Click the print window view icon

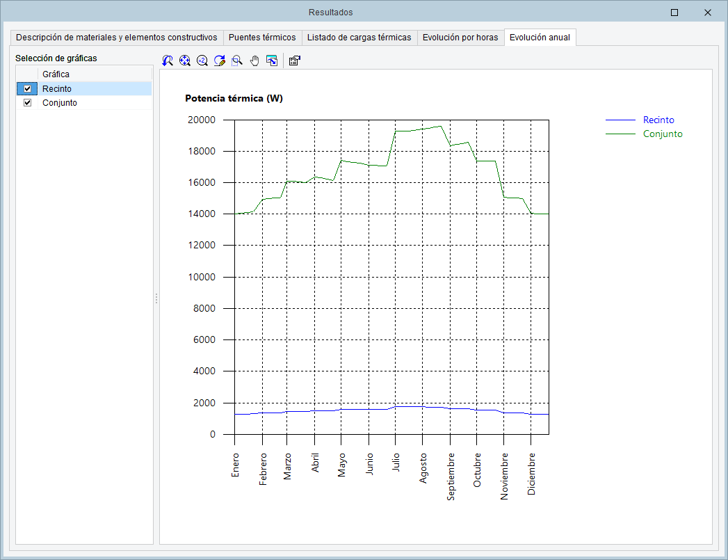(272, 61)
